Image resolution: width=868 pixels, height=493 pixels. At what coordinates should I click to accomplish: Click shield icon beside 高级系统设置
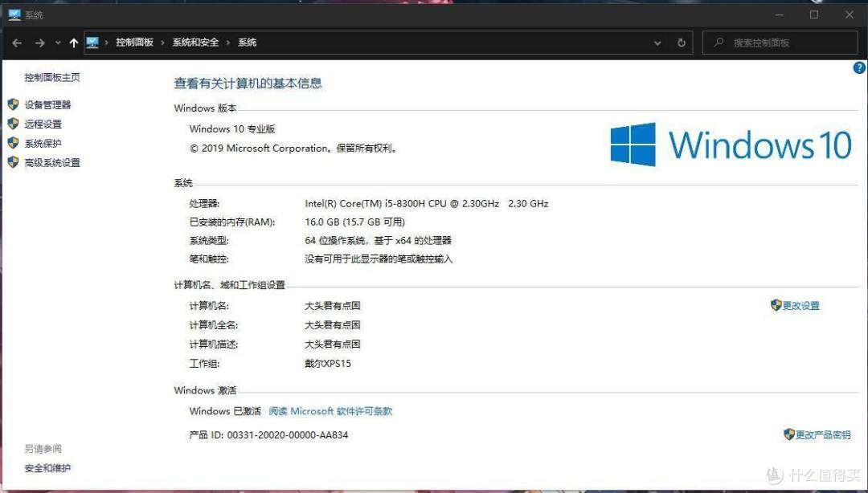pos(14,162)
